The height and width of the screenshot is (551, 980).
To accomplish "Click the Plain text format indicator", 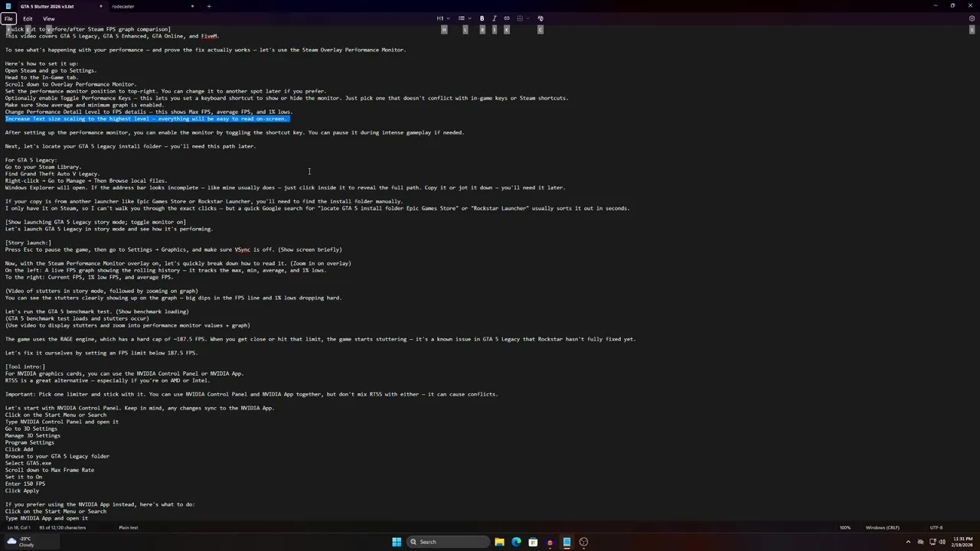I will 129,527.
